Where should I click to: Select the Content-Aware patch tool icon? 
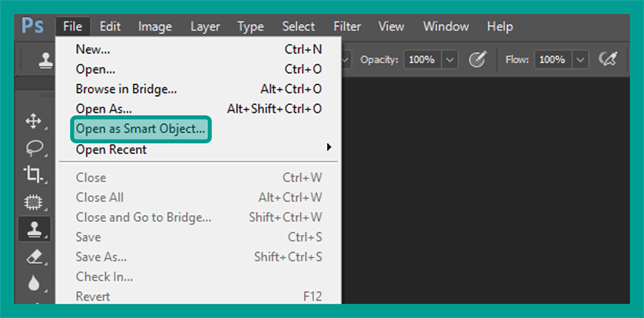[33, 202]
